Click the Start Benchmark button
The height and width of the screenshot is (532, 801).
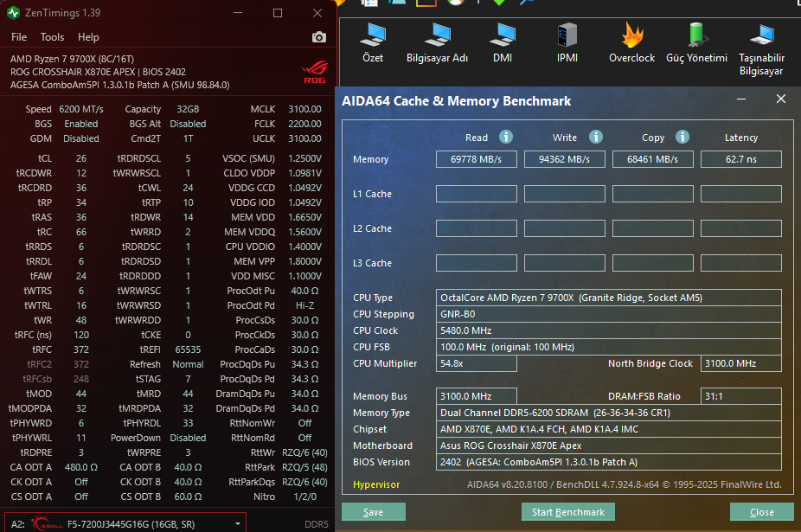click(568, 511)
